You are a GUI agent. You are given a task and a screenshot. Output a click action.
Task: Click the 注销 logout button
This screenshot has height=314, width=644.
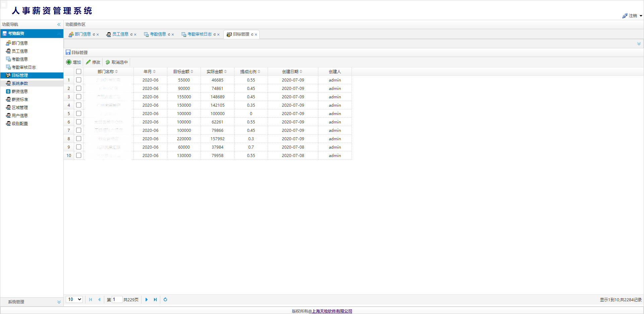(x=633, y=16)
